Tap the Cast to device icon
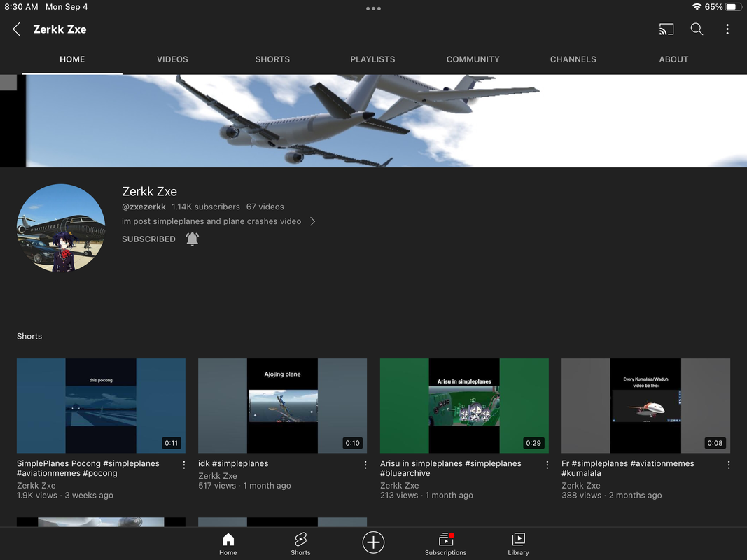Viewport: 747px width, 560px height. point(666,29)
